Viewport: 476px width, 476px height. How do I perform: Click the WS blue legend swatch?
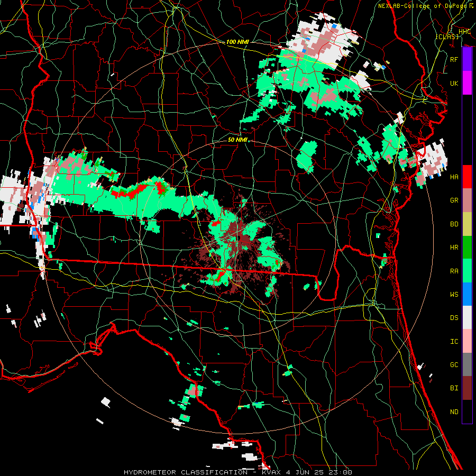(467, 294)
